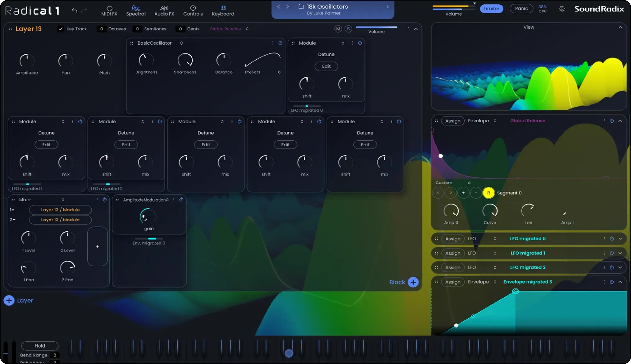Open the settings gear icon

pyautogui.click(x=562, y=9)
